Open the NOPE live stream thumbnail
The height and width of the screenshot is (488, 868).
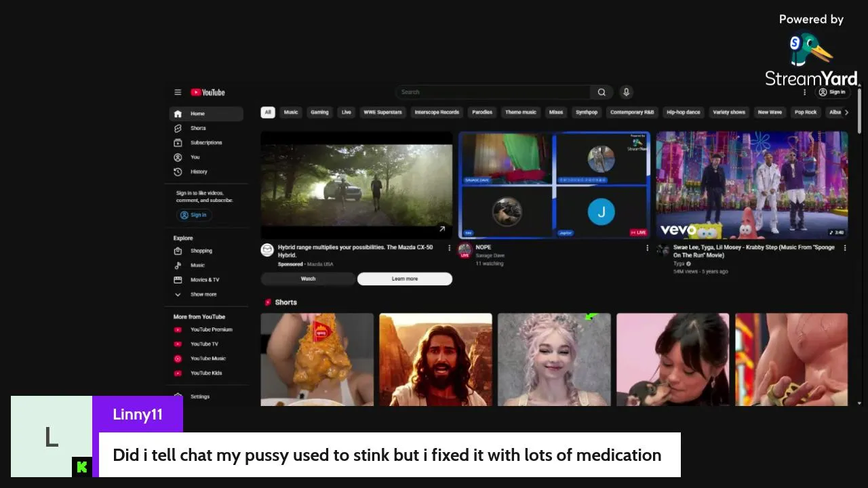(554, 184)
